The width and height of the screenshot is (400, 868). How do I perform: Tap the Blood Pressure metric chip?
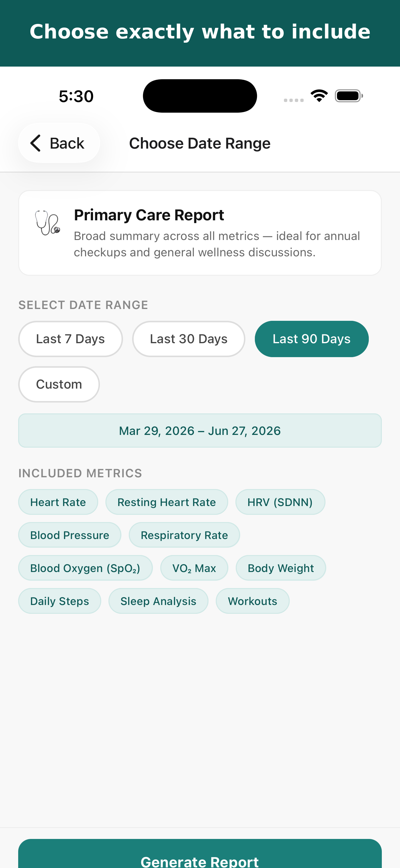(70, 535)
